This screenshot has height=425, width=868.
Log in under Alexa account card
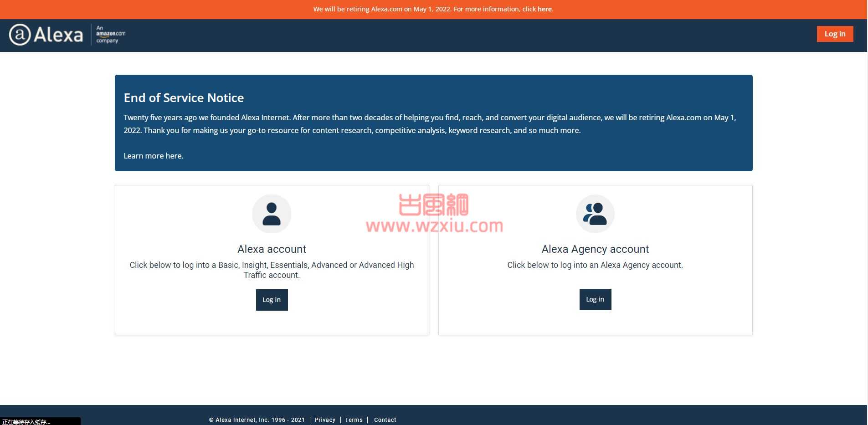coord(272,300)
